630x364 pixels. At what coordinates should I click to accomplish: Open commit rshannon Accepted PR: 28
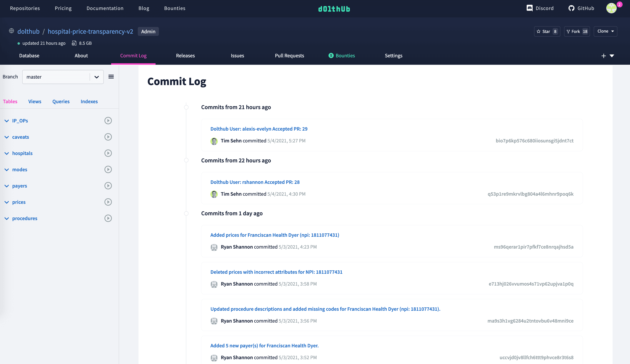coord(255,182)
